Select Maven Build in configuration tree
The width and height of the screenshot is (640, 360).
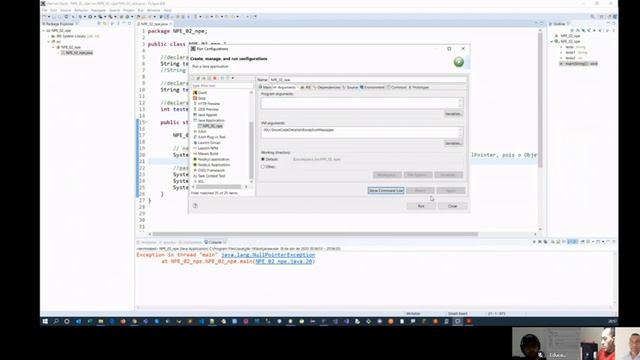208,153
